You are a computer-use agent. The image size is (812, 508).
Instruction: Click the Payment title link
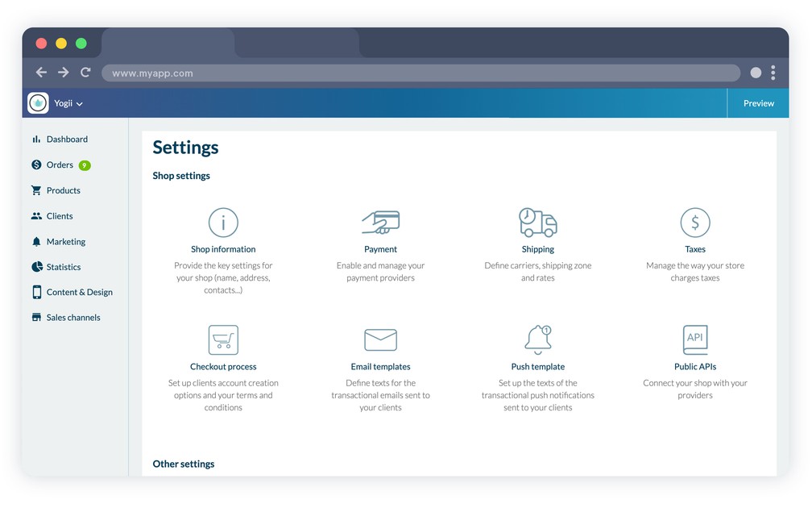click(380, 249)
